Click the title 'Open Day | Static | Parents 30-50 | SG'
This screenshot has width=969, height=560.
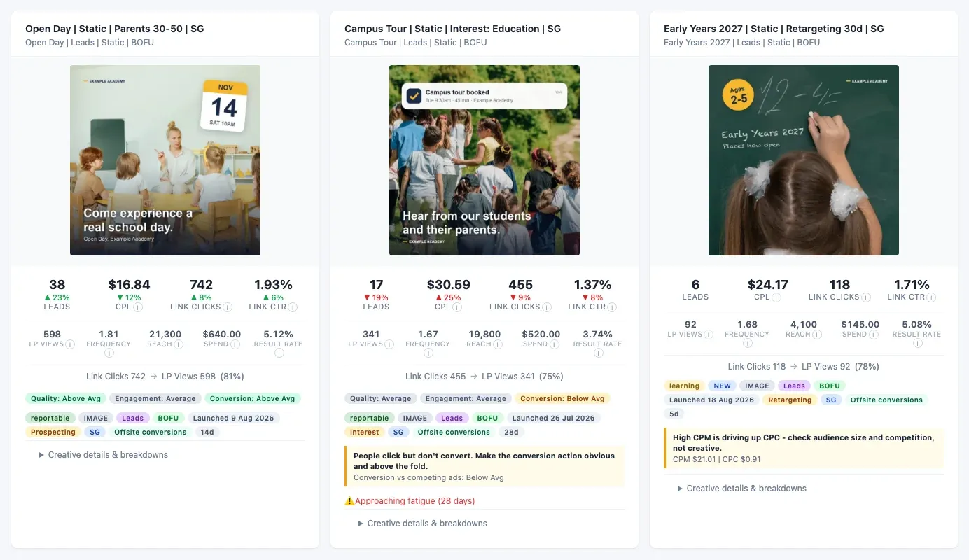tap(115, 29)
